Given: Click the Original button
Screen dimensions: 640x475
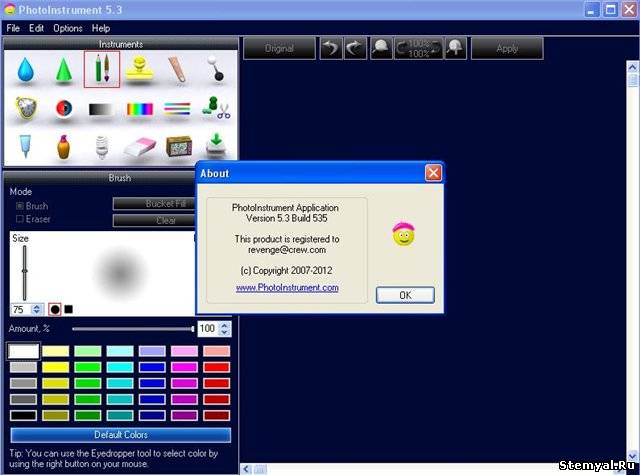Looking at the screenshot, I should [280, 48].
